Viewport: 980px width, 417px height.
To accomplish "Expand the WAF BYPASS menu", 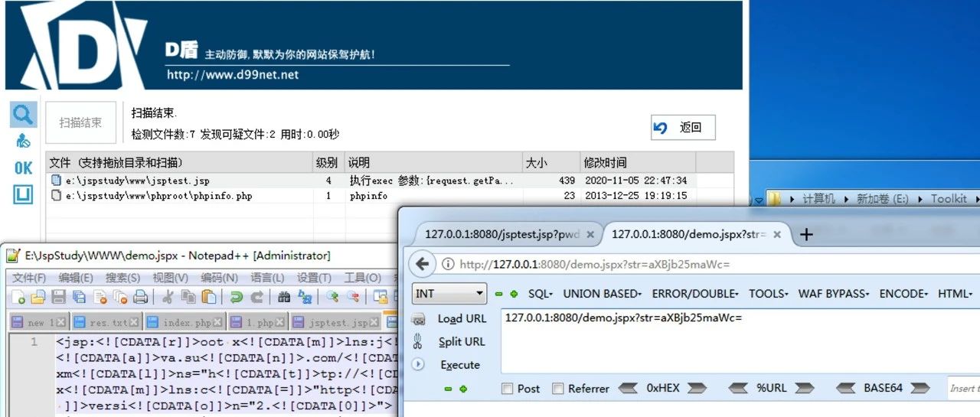I will point(834,294).
